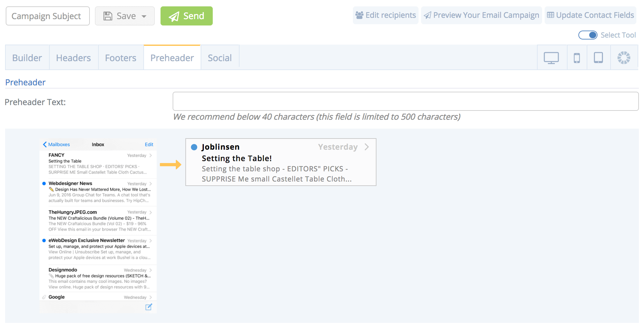The width and height of the screenshot is (644, 328).
Task: Focus the Preheader Text input field
Action: pos(405,101)
